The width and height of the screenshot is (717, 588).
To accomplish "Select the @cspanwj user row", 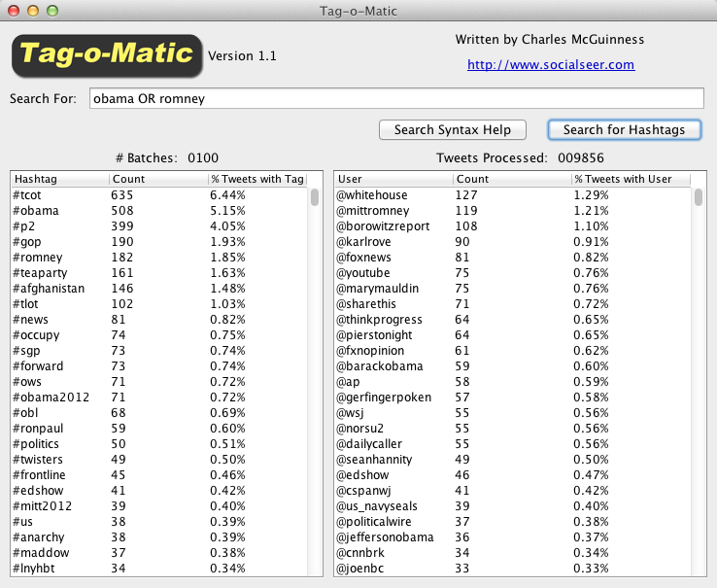I will point(513,491).
